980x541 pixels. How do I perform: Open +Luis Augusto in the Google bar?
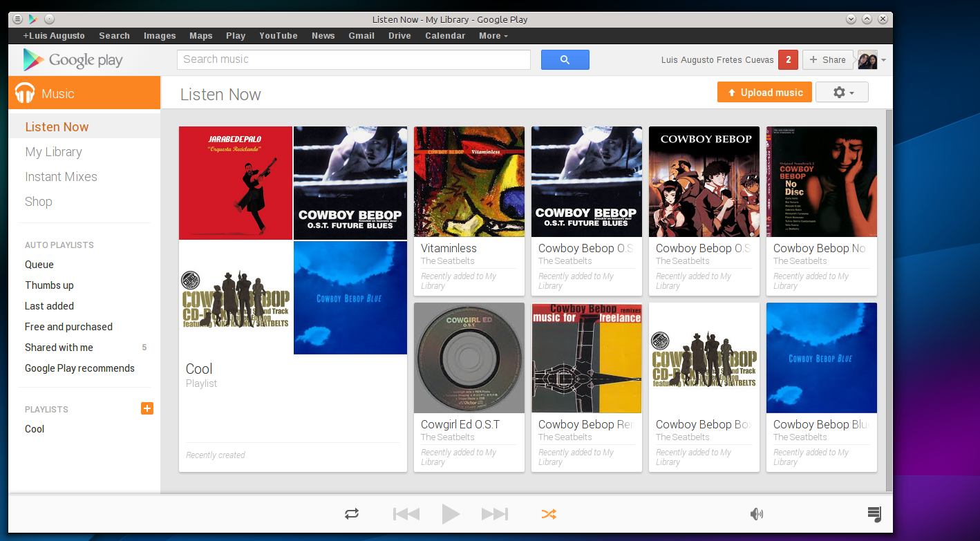(54, 36)
